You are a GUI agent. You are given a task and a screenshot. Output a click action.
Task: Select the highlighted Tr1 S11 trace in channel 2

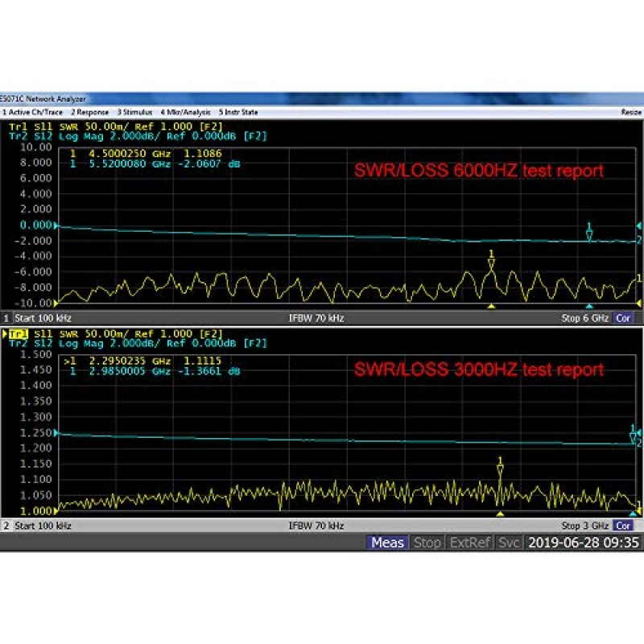[18, 333]
